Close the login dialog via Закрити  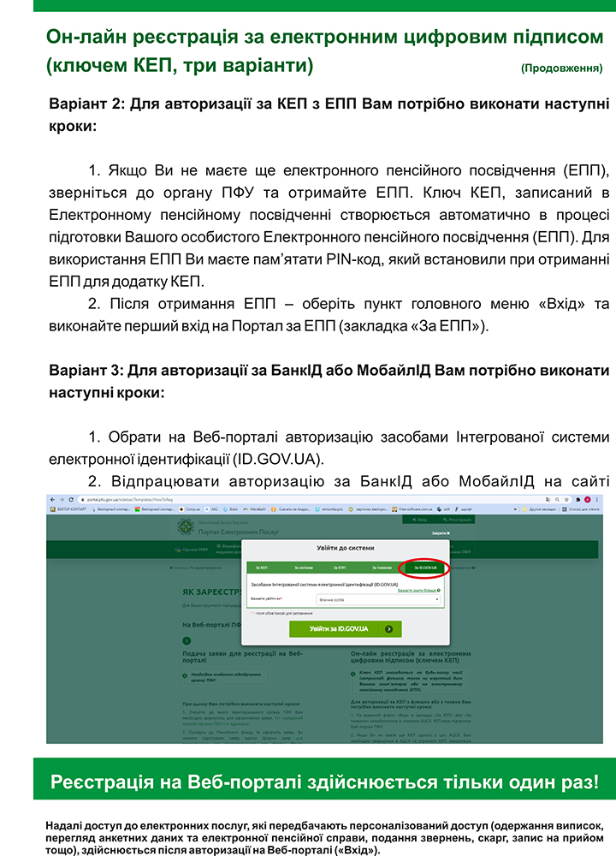[x=440, y=532]
